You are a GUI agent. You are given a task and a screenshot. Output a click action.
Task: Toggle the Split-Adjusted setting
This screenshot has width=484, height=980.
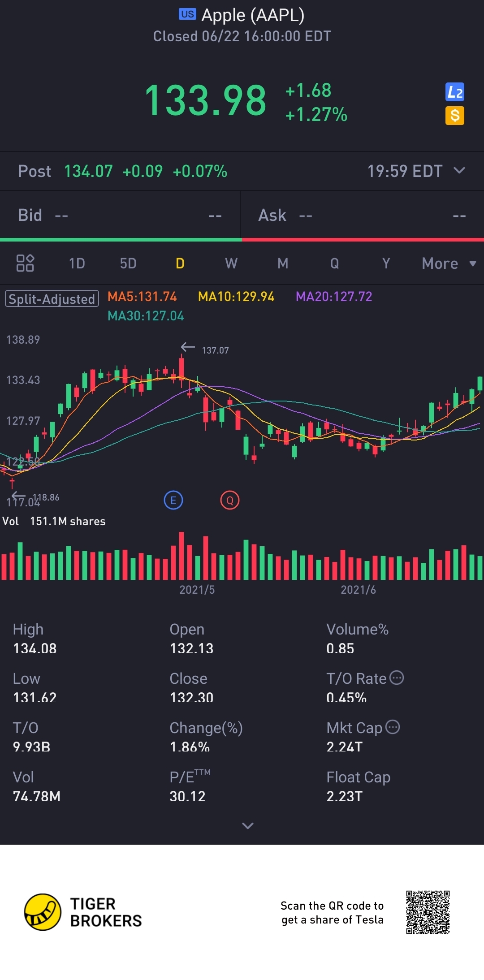point(52,299)
